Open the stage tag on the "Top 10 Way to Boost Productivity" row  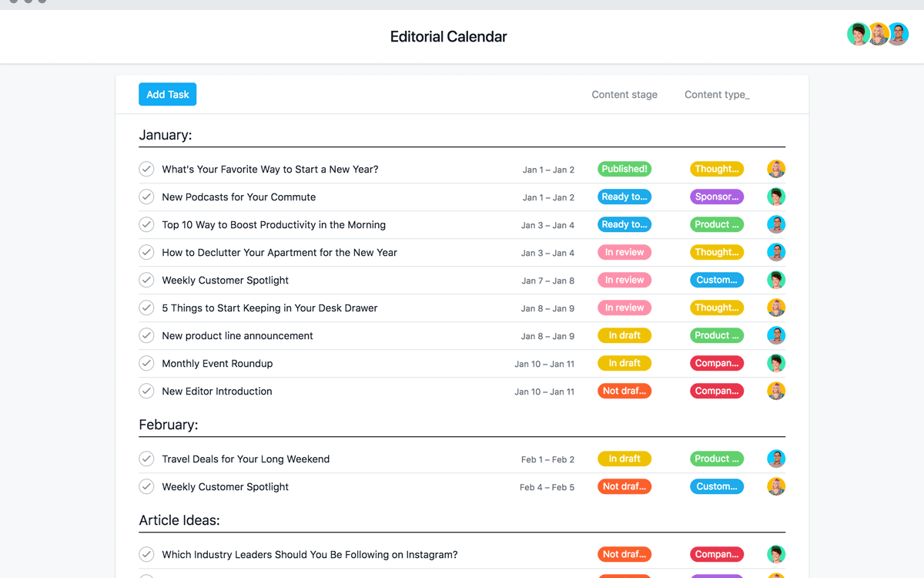(624, 224)
